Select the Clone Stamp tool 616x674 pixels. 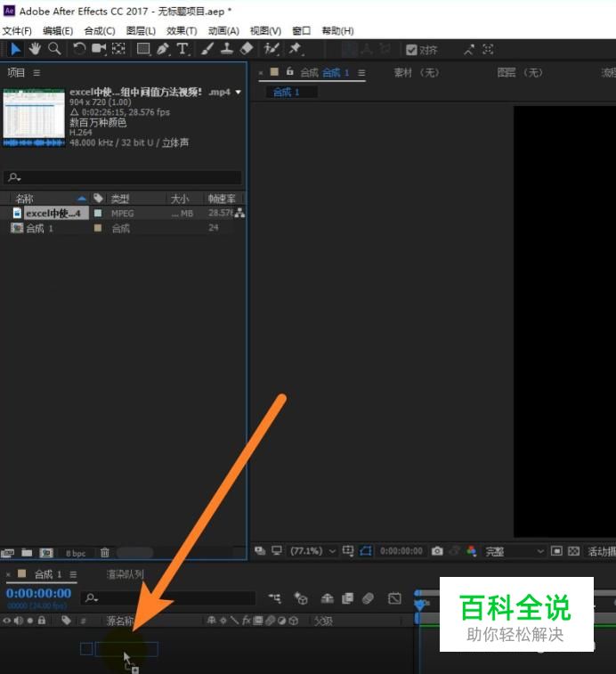coord(226,49)
